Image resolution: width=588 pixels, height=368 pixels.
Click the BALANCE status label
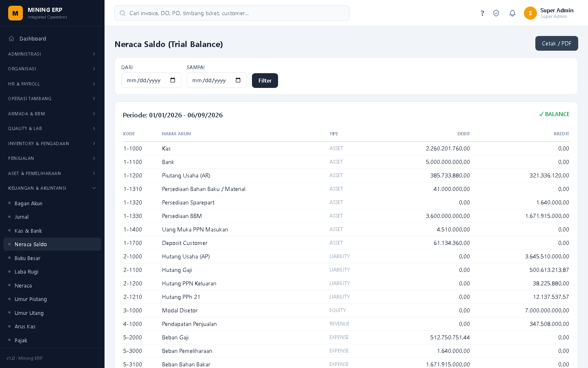point(554,114)
